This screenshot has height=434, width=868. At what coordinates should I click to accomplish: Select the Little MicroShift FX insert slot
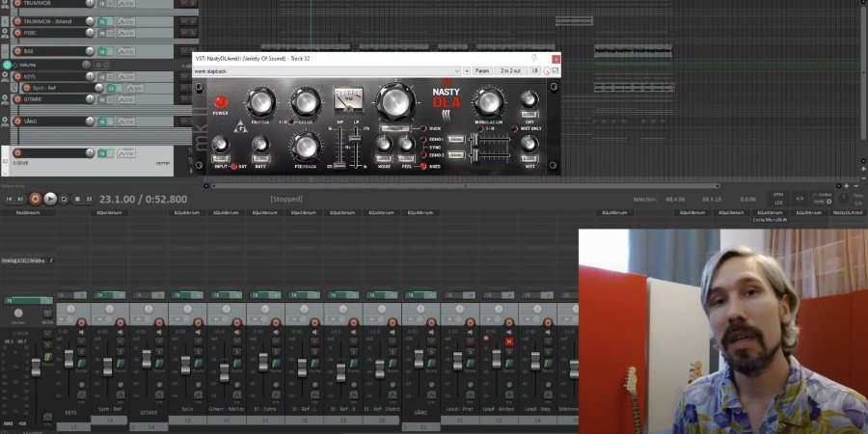coord(770,220)
